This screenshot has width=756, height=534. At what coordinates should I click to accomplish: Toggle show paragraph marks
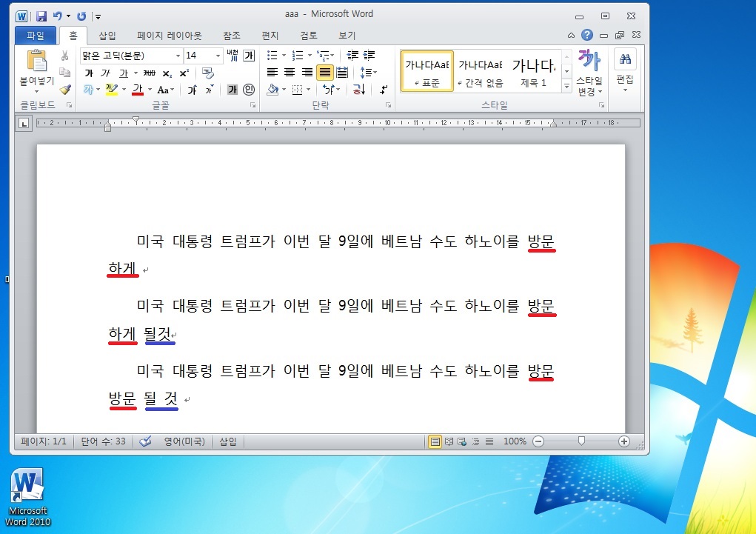[384, 90]
